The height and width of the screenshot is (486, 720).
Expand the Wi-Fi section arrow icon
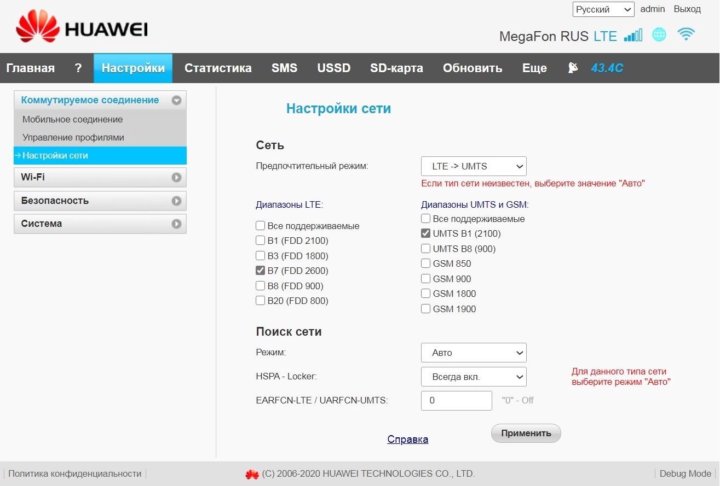[x=176, y=177]
